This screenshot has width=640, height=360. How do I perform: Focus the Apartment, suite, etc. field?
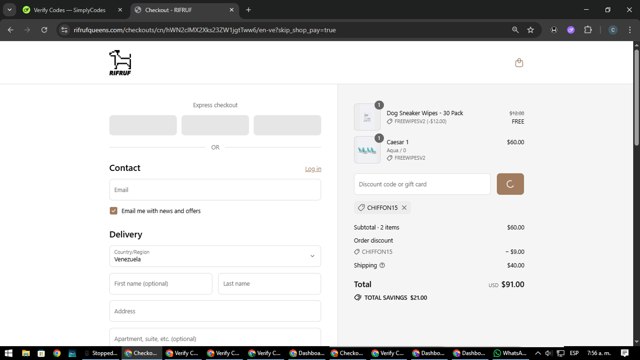coord(215,338)
